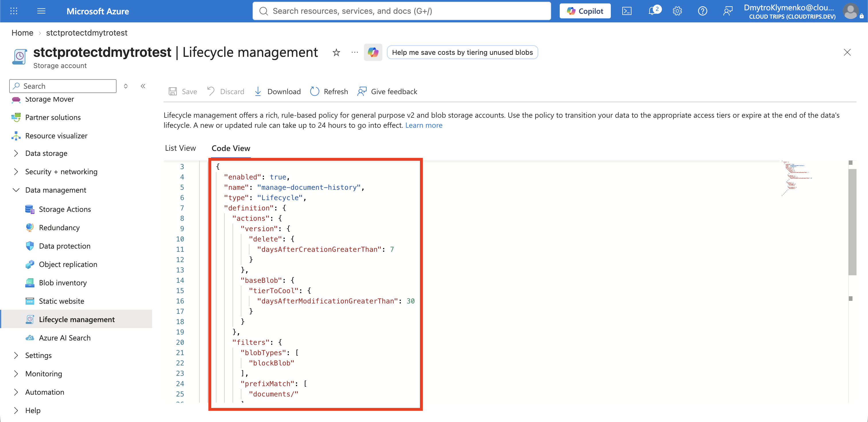Click the "enabled" true value
Viewport: 868px width, 422px height.
click(278, 177)
